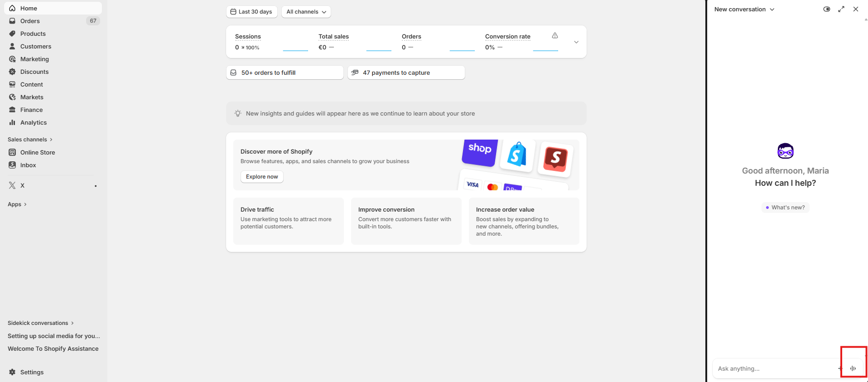This screenshot has width=868, height=382.
Task: Click 50+ orders to fulfill
Action: pyautogui.click(x=285, y=73)
